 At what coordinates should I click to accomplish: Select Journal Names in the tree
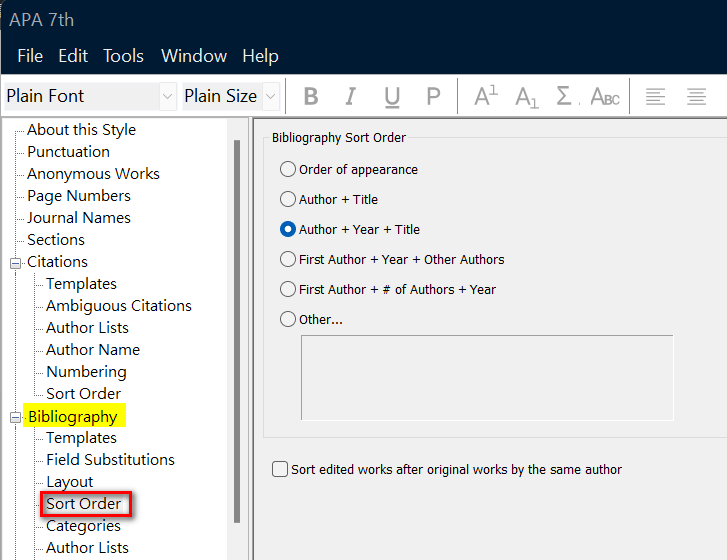(x=79, y=218)
